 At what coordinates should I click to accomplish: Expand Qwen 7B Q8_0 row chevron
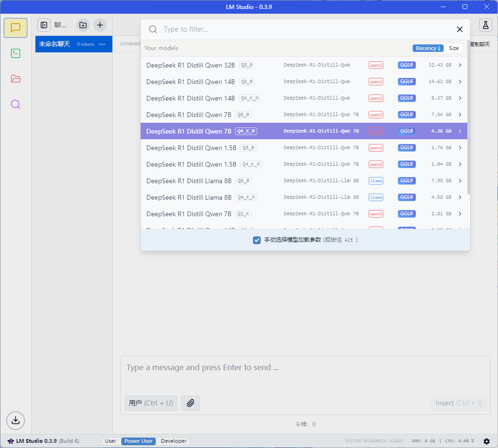pos(460,115)
